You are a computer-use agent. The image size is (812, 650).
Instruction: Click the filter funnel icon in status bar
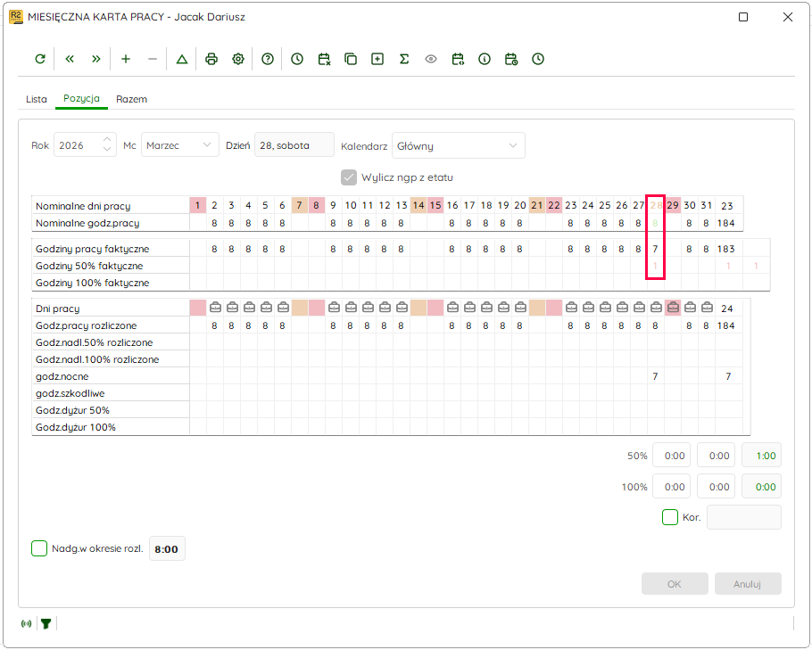(x=46, y=624)
